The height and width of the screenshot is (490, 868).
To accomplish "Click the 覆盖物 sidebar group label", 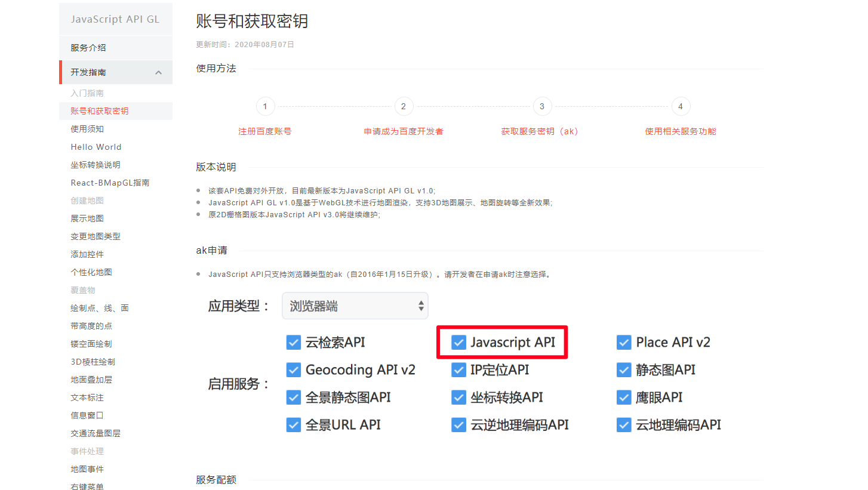I will coord(83,290).
